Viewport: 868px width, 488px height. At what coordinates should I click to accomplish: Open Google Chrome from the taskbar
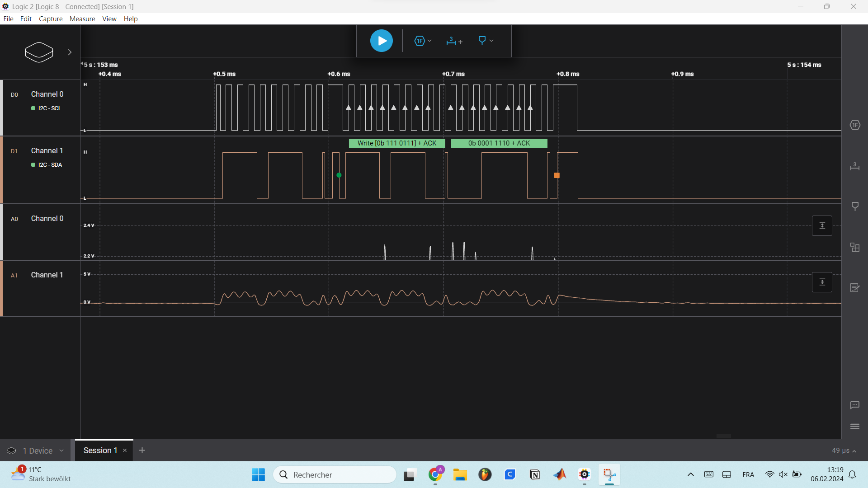(x=435, y=474)
